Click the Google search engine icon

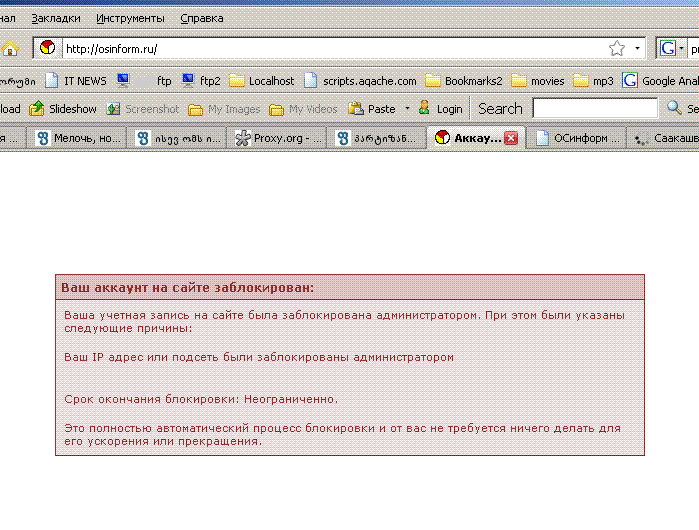coord(667,48)
